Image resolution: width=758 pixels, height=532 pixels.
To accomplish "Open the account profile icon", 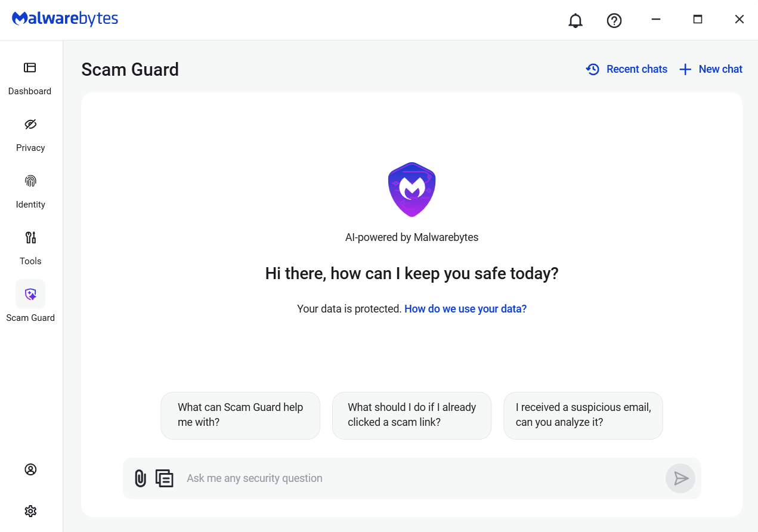I will pyautogui.click(x=30, y=469).
